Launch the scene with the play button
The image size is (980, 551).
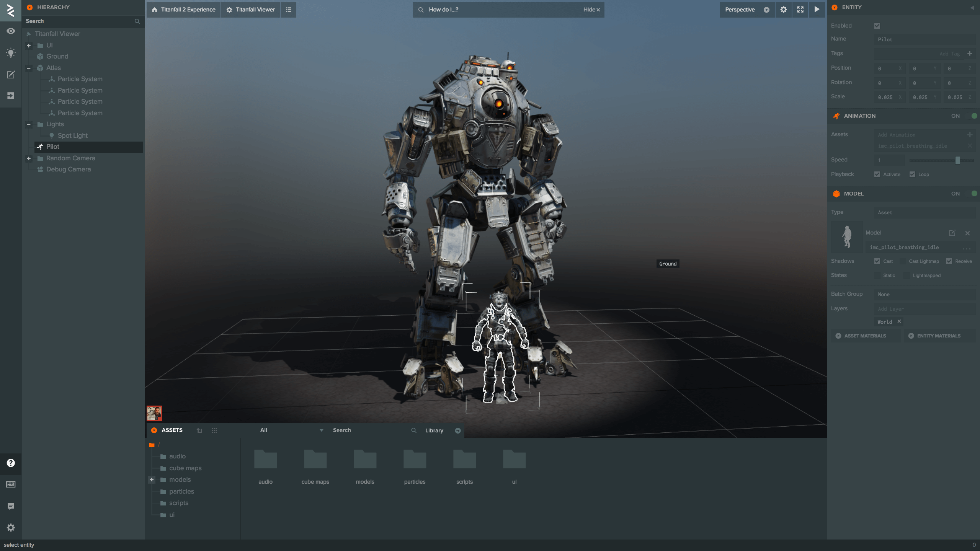pos(817,10)
